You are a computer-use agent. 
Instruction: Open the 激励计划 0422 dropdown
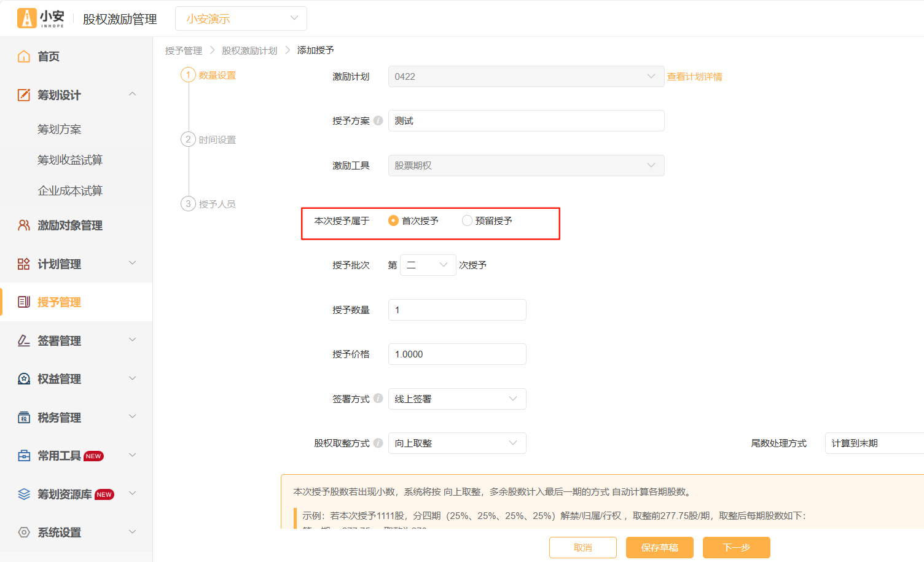click(526, 76)
